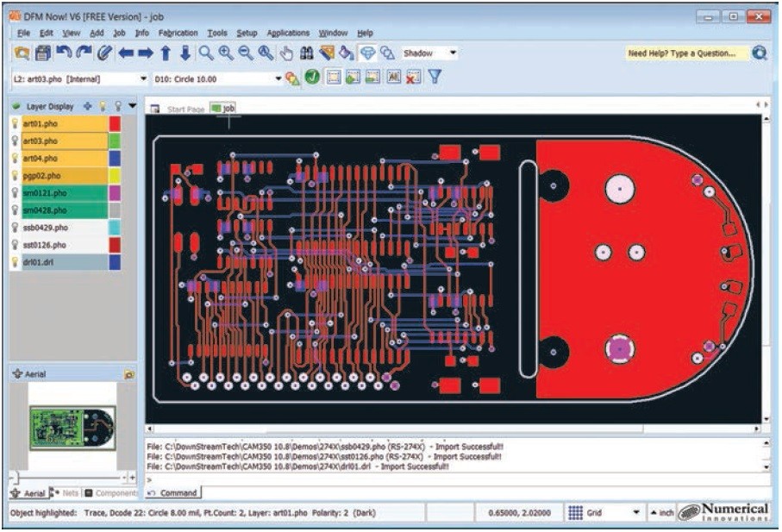Viewport: 782px width, 532px height.
Task: Click the Nets panel tab
Action: 66,493
